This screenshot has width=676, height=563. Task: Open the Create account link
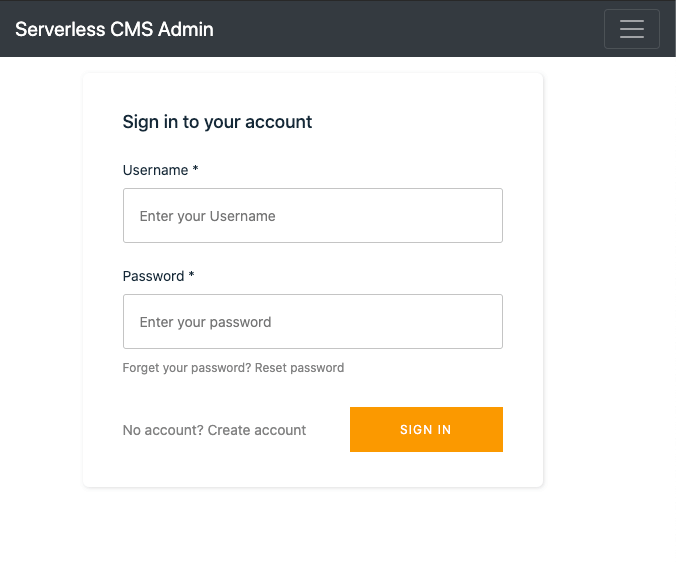(257, 430)
